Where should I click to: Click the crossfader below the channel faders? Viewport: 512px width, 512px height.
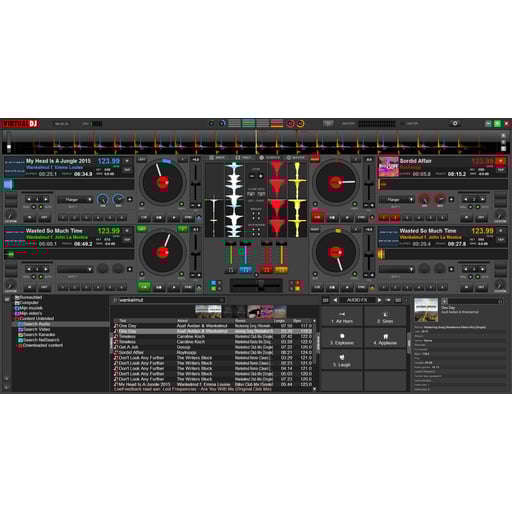click(257, 285)
